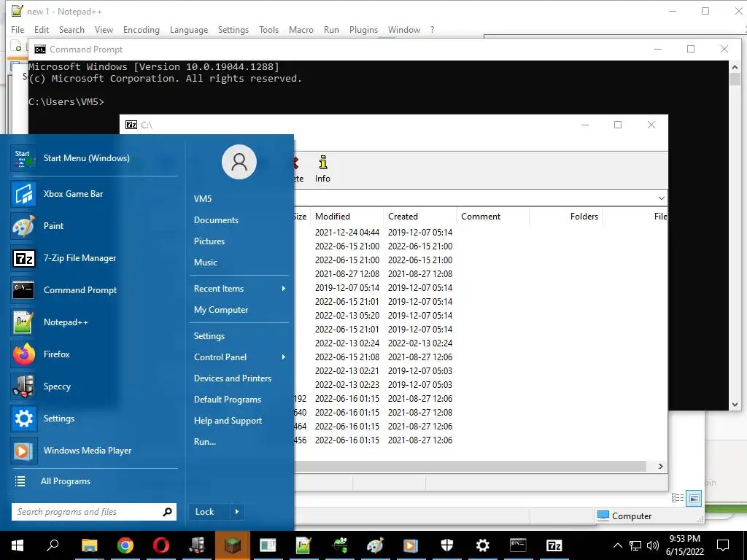
Task: Sort 7-Zip list by the Modified column
Action: coord(347,217)
